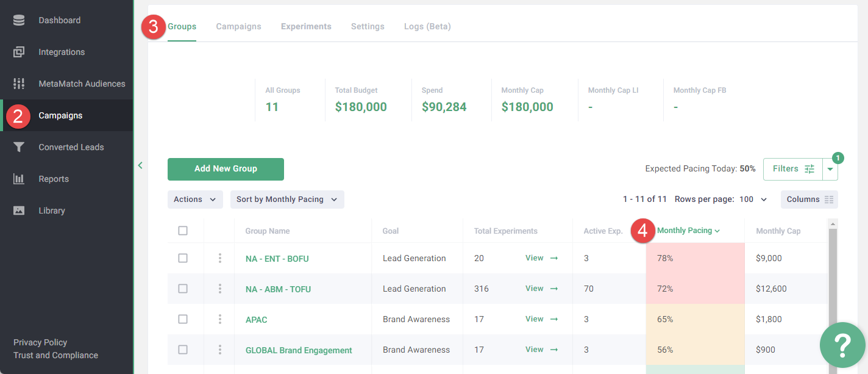This screenshot has width=868, height=374.
Task: Collapse the sidebar with the green chevron
Action: (x=140, y=165)
